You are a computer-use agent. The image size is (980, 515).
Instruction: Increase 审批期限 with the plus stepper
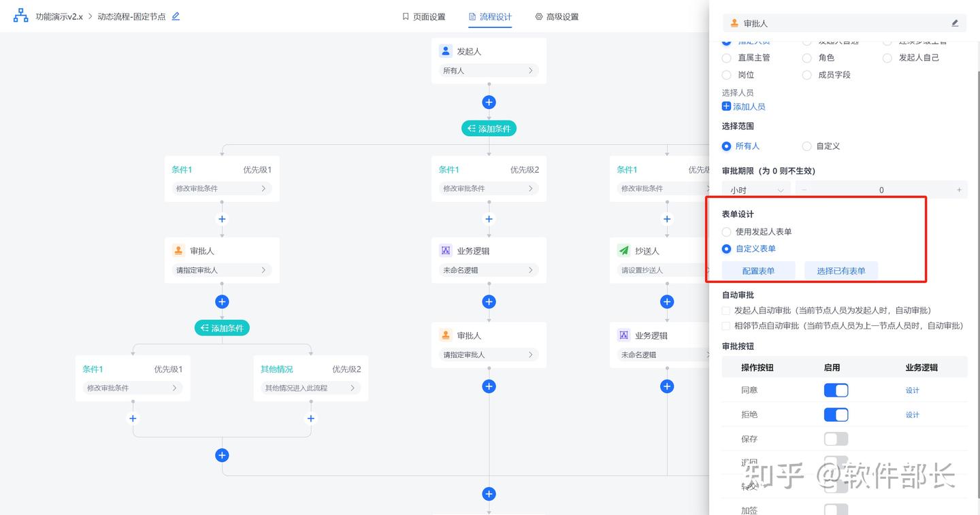click(959, 190)
